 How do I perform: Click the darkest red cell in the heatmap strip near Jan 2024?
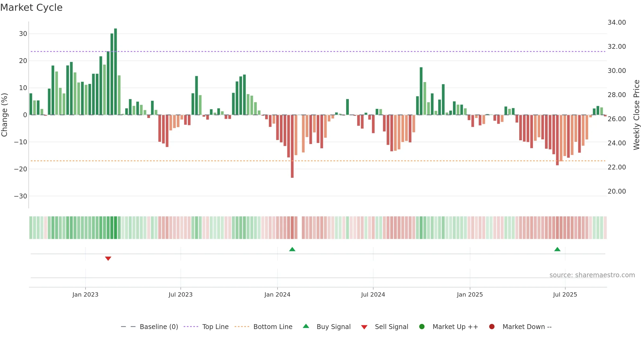click(292, 228)
